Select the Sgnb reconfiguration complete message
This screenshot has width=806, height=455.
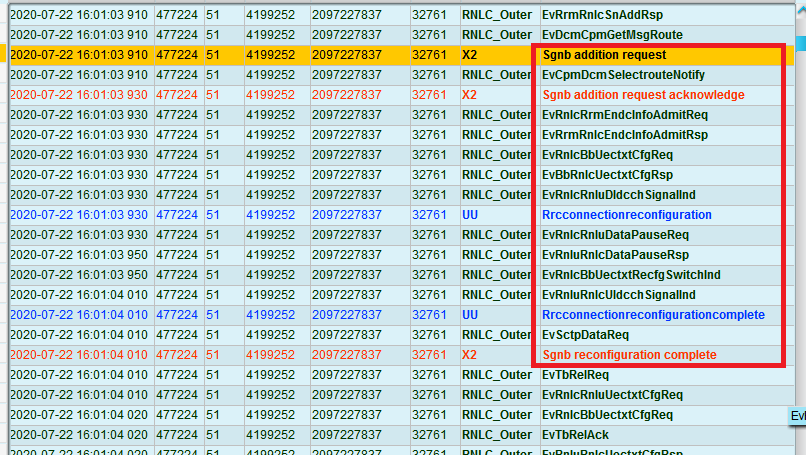click(x=629, y=355)
